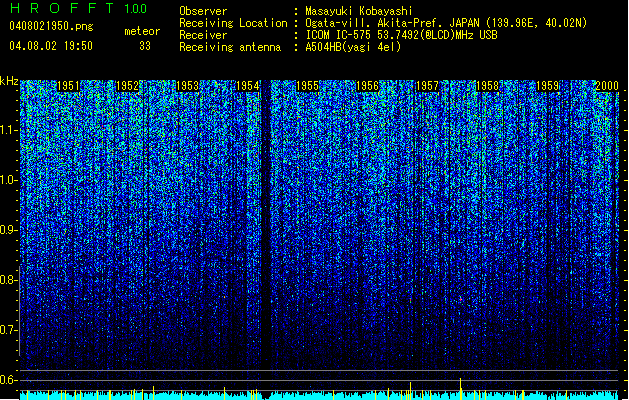
Task: Click the 0.9 frequency axis label
Action: 8,230
